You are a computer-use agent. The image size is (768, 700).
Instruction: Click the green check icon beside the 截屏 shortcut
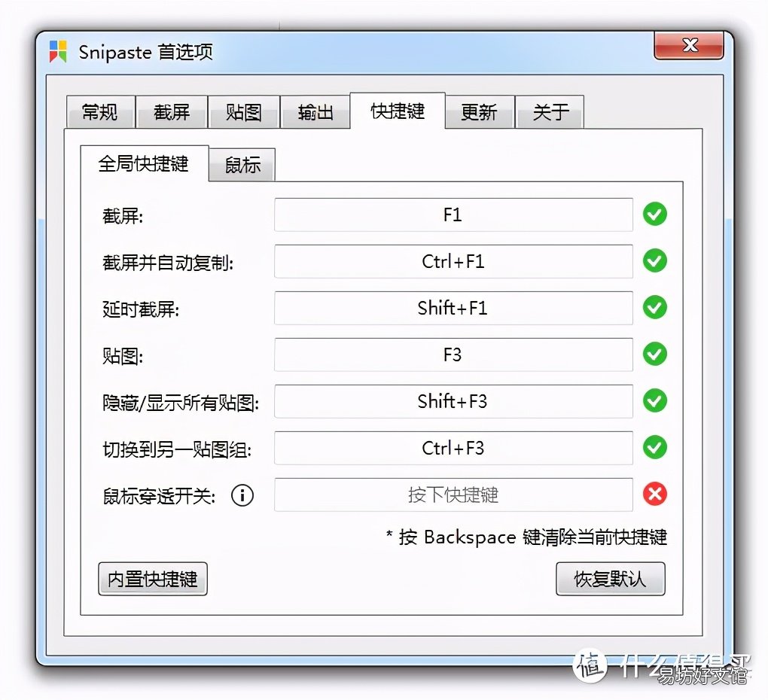[655, 214]
